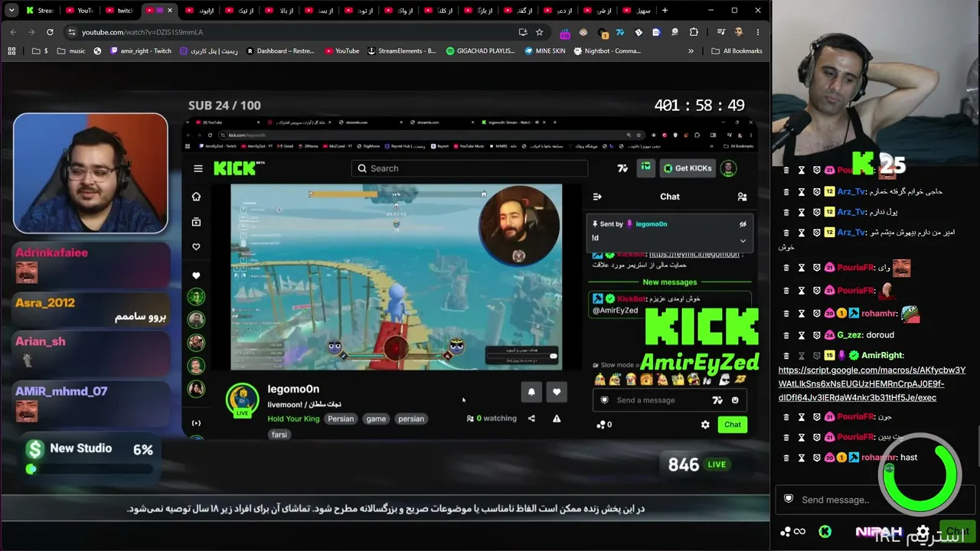Report the legomo0n stream via warning icon

(557, 419)
